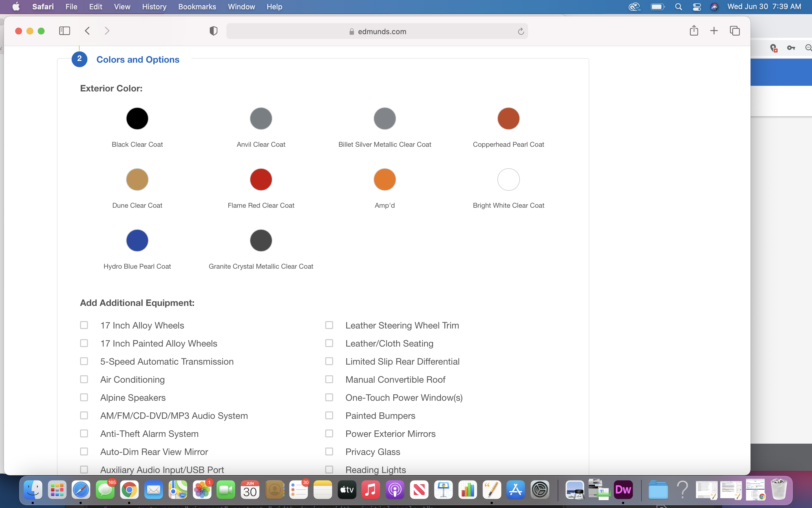The width and height of the screenshot is (812, 508).
Task: Pick Hydro Blue Pearl Coat
Action: tap(137, 240)
